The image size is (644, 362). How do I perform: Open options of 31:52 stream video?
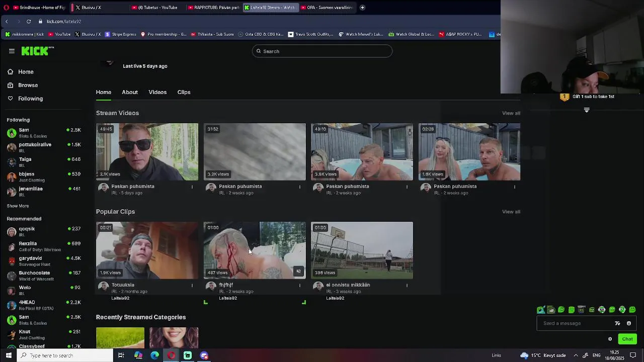300,187
